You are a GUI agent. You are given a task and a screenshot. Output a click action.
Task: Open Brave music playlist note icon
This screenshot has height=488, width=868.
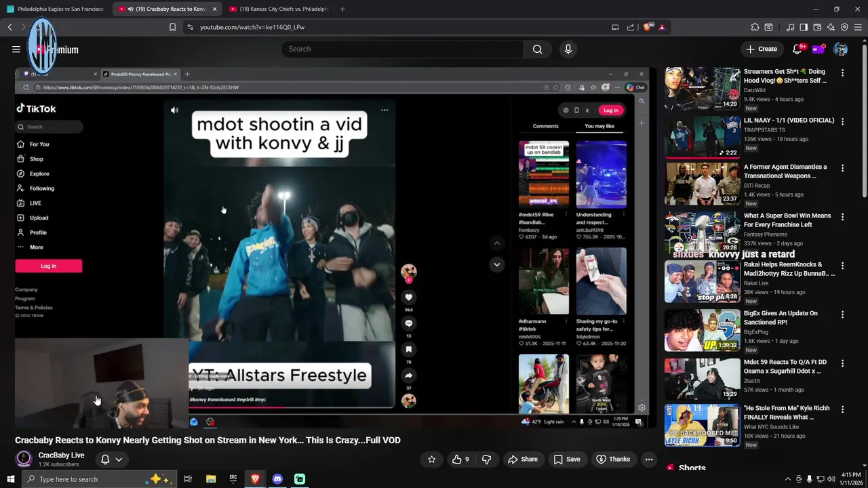(x=790, y=27)
